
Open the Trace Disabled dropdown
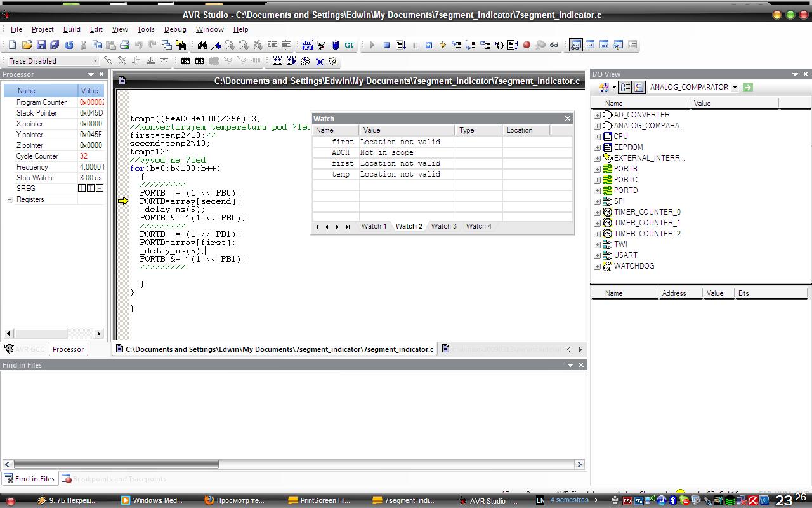point(95,61)
